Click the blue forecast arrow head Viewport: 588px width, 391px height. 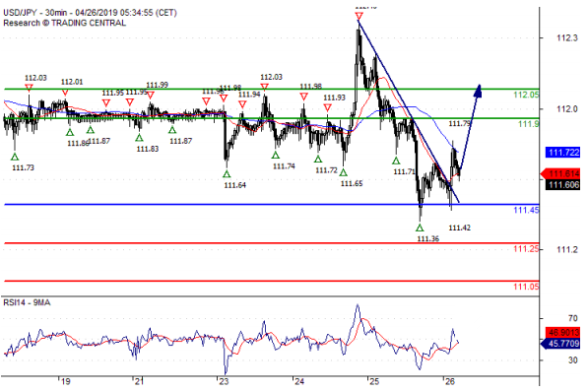pyautogui.click(x=478, y=91)
